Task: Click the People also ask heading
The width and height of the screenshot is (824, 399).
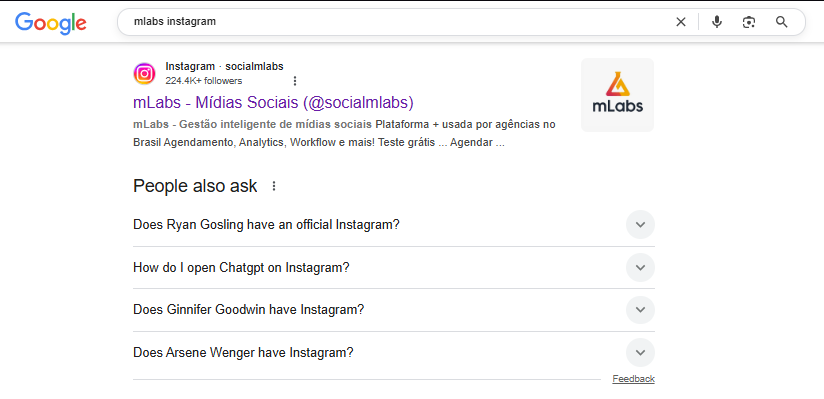Action: click(x=195, y=186)
